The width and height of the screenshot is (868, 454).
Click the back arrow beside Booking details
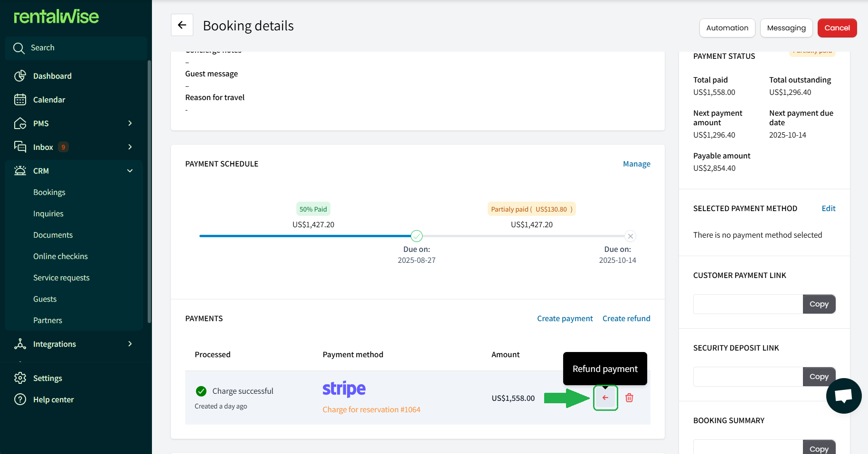click(182, 25)
